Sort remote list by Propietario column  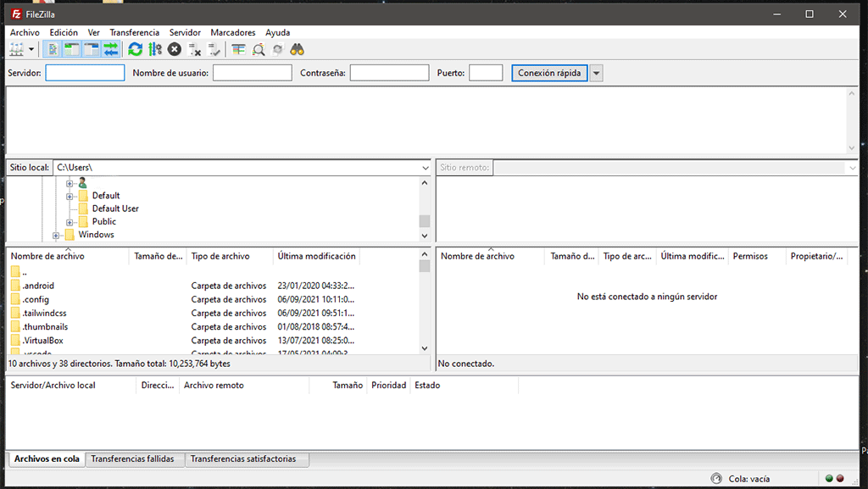coord(818,256)
